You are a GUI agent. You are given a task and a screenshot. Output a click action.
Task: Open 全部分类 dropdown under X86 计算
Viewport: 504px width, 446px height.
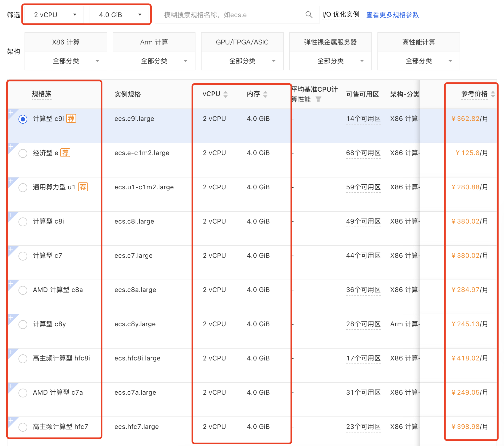pos(66,61)
